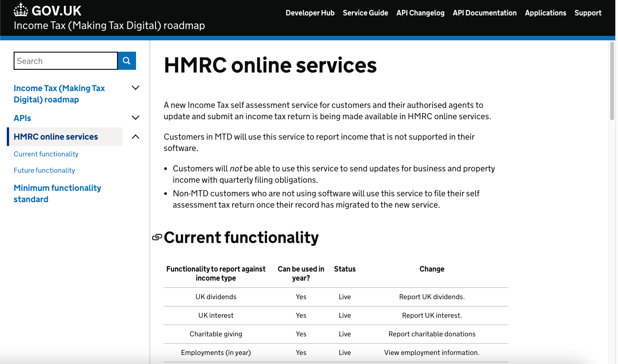This screenshot has width=618, height=364.
Task: Click the 'UK interest' table cell
Action: click(x=216, y=315)
